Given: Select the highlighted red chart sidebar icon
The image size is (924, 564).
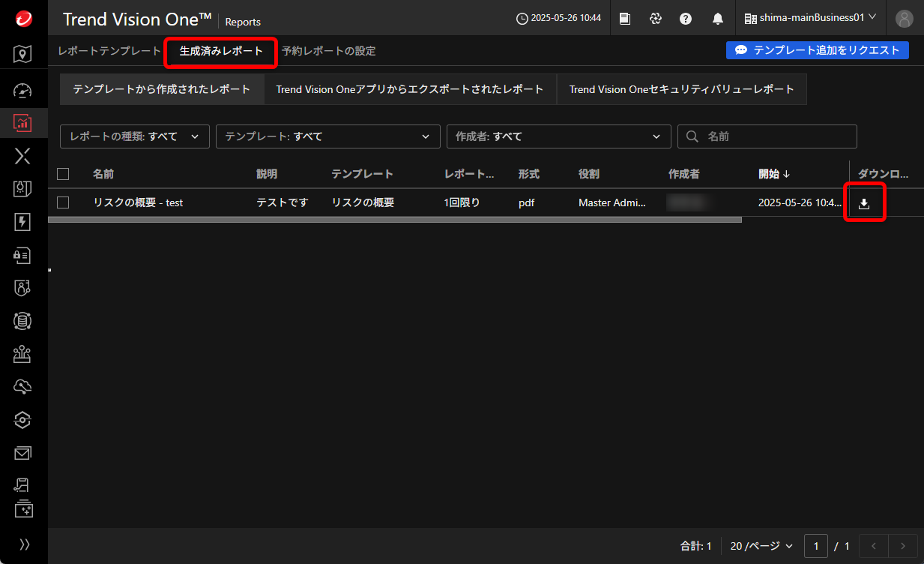Looking at the screenshot, I should (23, 123).
